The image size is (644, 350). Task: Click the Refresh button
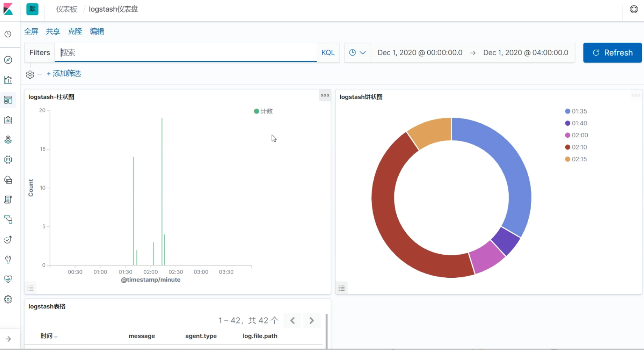tap(612, 53)
